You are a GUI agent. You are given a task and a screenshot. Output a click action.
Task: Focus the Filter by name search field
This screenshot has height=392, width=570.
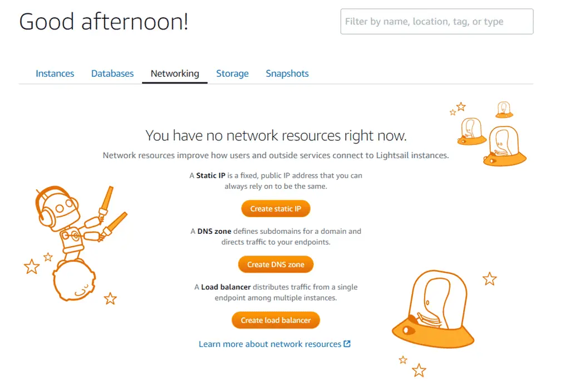click(437, 22)
